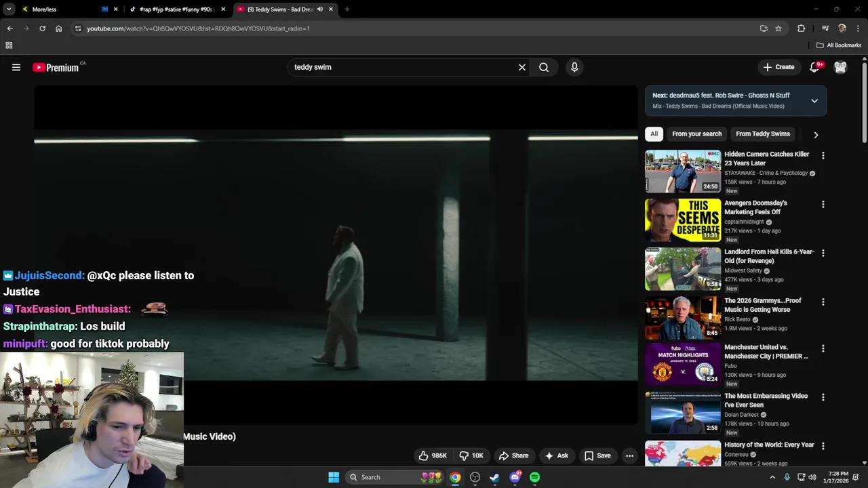The image size is (868, 488).
Task: Start voice search with microphone icon
Action: pos(574,67)
